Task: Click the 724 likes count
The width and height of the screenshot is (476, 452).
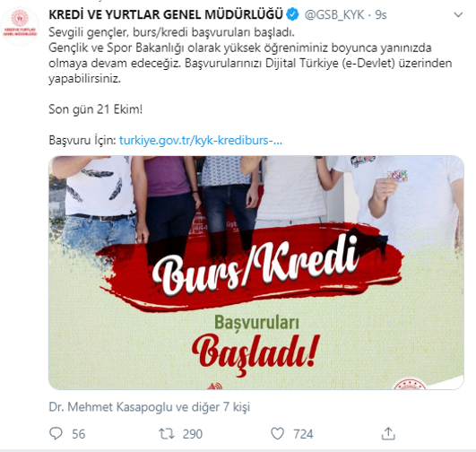Action: pyautogui.click(x=303, y=434)
